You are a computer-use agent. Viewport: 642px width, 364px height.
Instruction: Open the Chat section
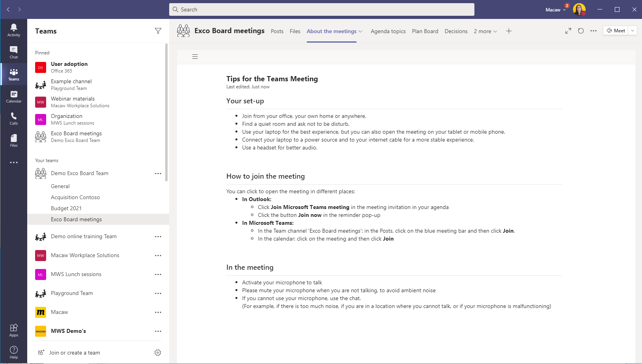tap(14, 52)
